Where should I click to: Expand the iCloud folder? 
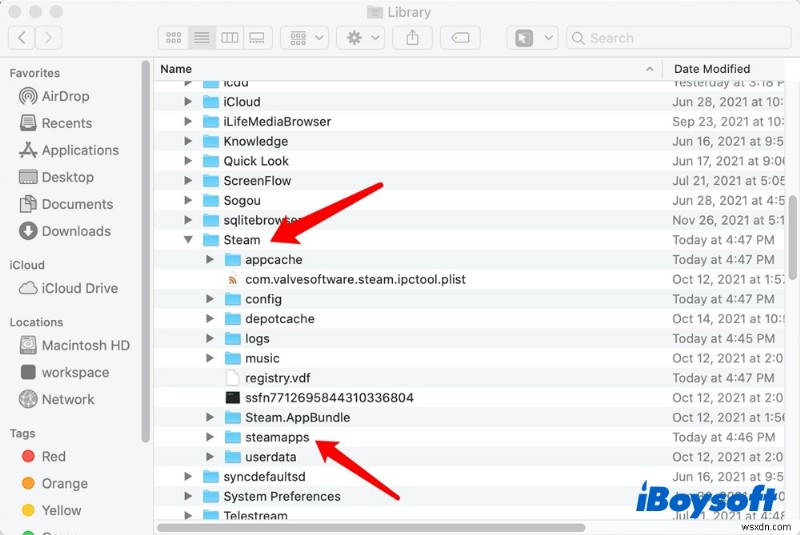[x=188, y=101]
